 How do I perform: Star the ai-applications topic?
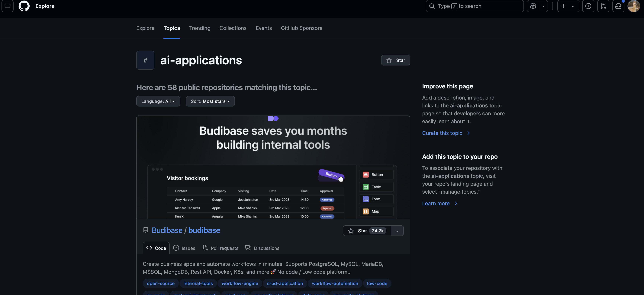coord(395,60)
